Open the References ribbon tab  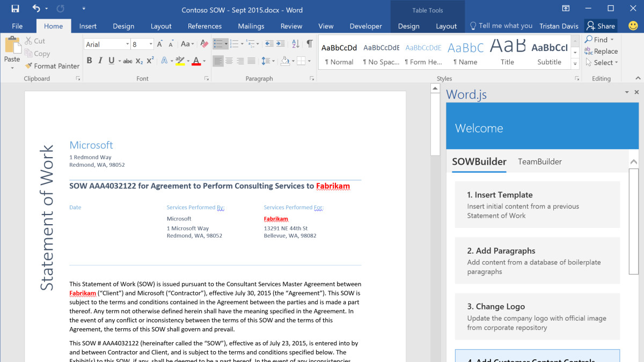204,26
